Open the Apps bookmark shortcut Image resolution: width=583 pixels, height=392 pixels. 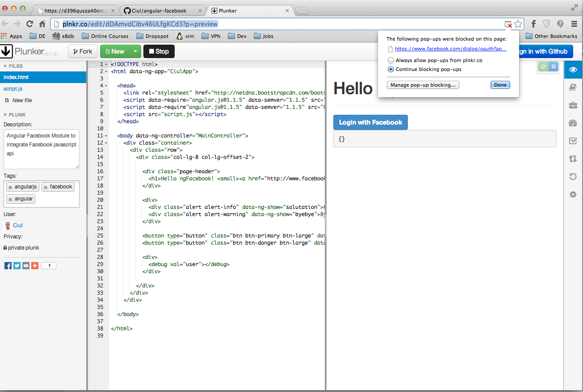click(x=12, y=36)
